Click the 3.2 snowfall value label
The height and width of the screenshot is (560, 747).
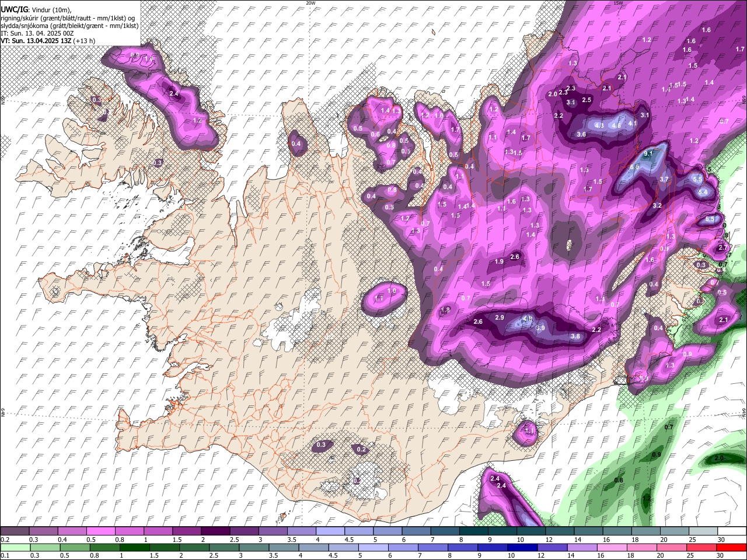coord(657,205)
